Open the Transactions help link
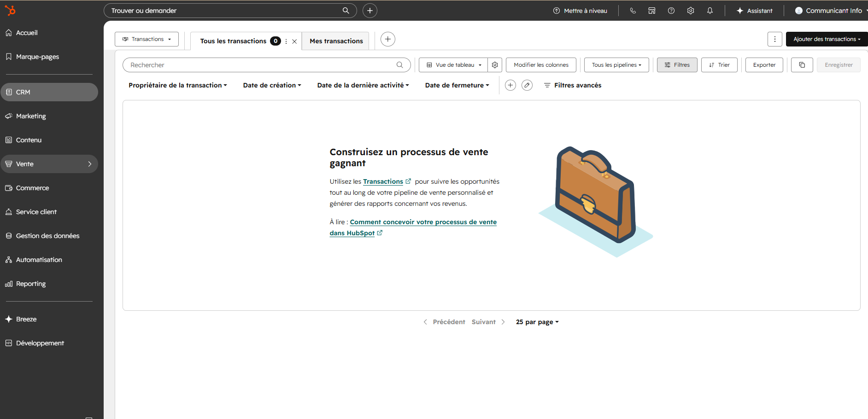 click(387, 181)
